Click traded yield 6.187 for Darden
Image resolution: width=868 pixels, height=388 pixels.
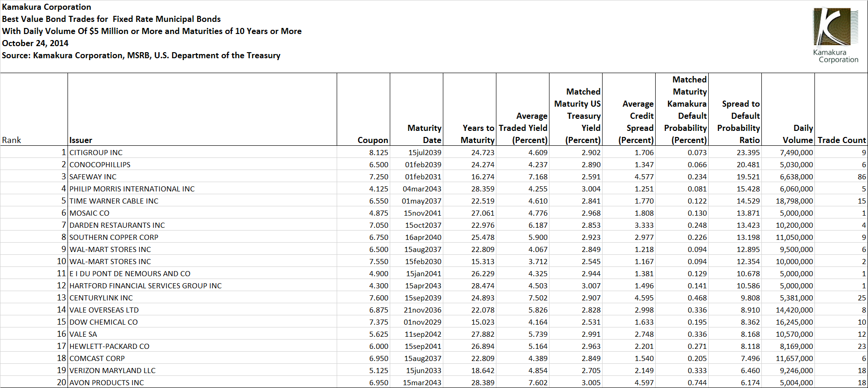click(x=538, y=225)
